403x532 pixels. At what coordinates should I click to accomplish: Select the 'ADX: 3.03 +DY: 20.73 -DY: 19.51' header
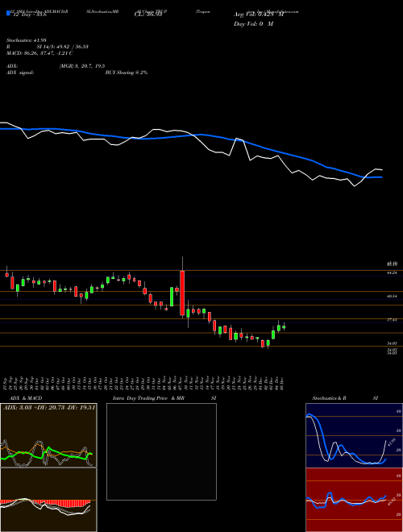click(x=49, y=407)
